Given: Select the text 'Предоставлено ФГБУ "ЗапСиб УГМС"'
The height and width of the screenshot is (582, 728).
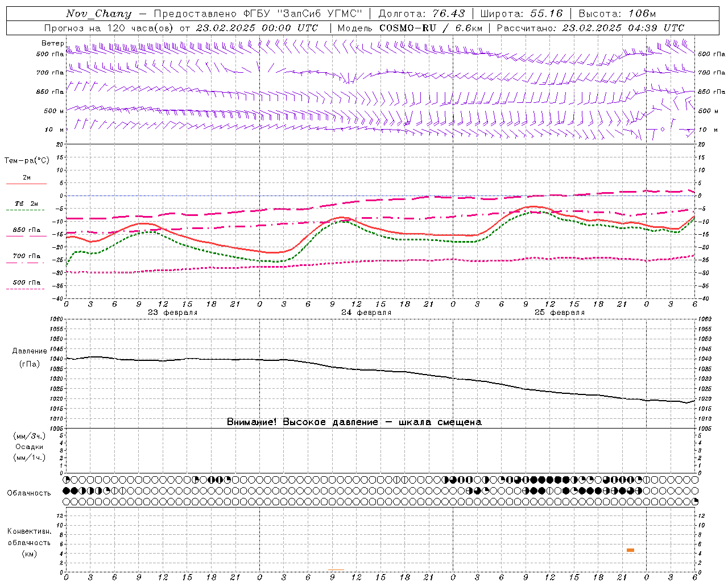Looking at the screenshot, I should [x=258, y=14].
